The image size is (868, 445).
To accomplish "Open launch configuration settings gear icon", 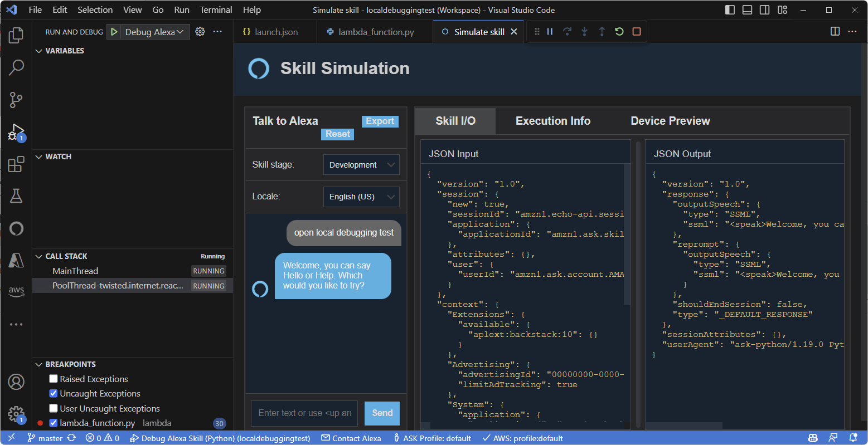I will (x=200, y=32).
